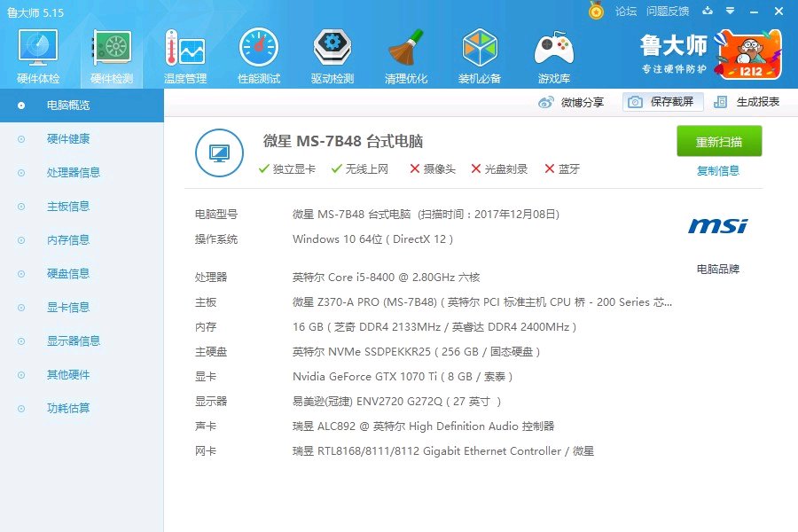Click the monitor value ENV2720 G272Q
Image resolution: width=798 pixels, height=532 pixels.
397,403
